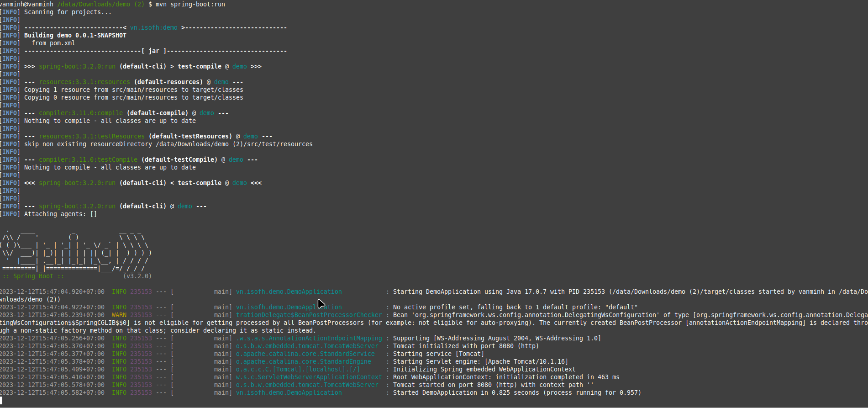This screenshot has width=868, height=408.
Task: Click ':: Spring Boot ::' banner label
Action: pos(33,276)
